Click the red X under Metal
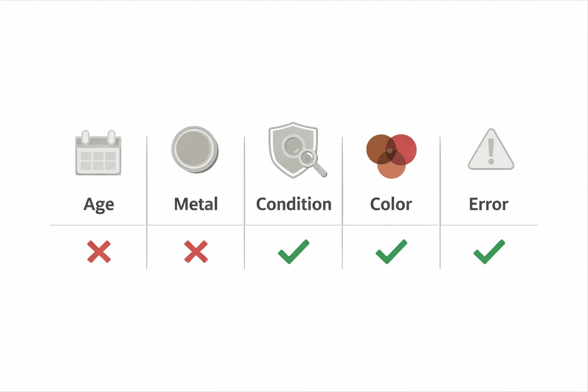Viewport: 588px width, 392px height. click(196, 252)
